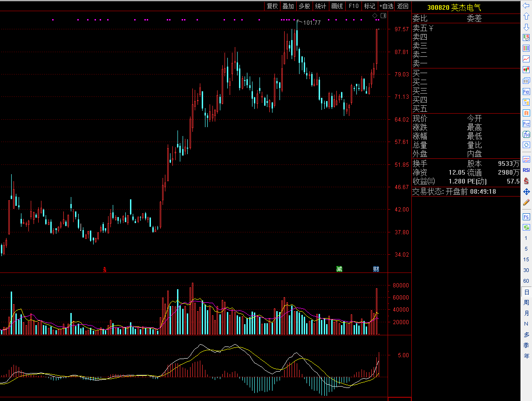Screen dimensions: 532x401
Task: Select the weekly 周 period
Action: (x=526, y=302)
